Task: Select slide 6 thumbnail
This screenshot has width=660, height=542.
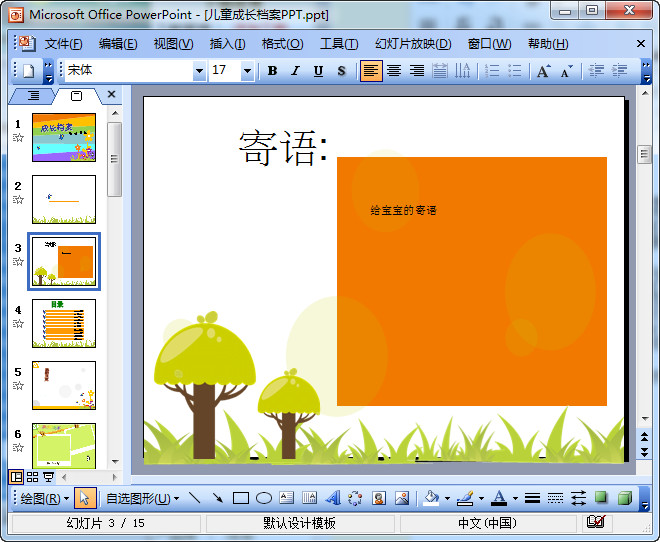Action: click(x=64, y=446)
